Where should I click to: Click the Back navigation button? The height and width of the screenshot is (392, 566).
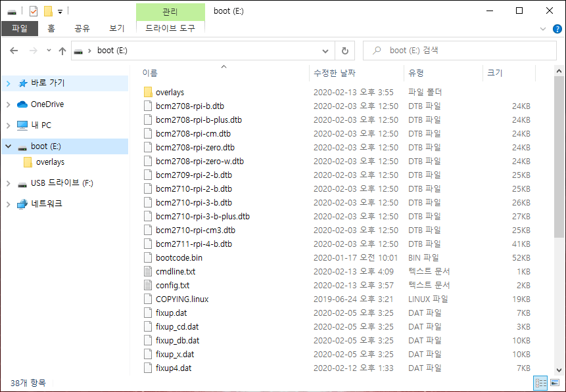click(12, 50)
